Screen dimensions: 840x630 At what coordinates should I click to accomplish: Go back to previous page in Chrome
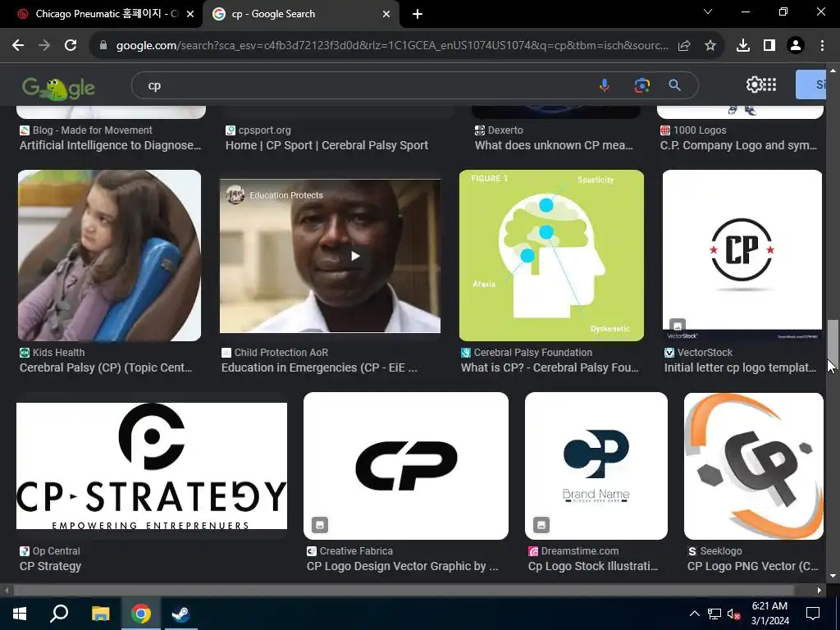point(18,46)
